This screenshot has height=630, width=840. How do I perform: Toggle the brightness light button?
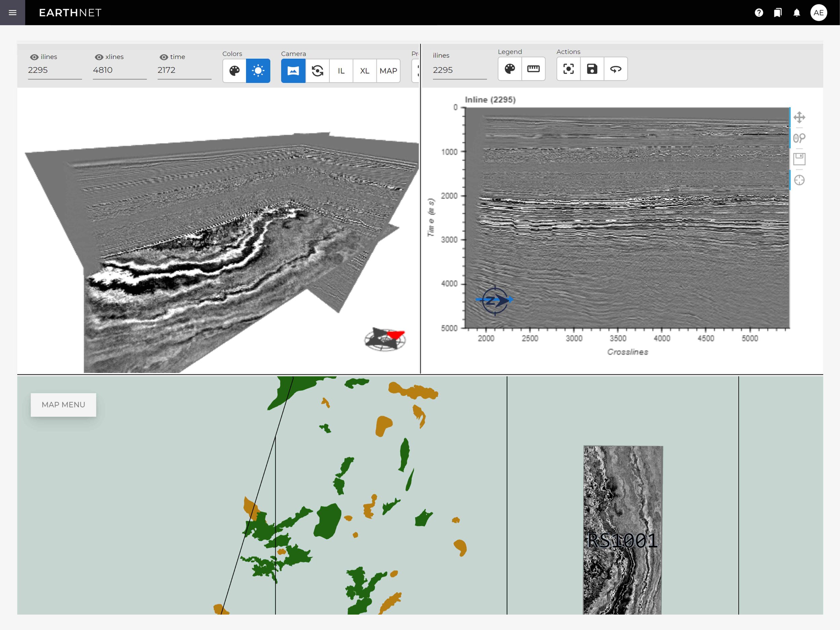pyautogui.click(x=258, y=71)
